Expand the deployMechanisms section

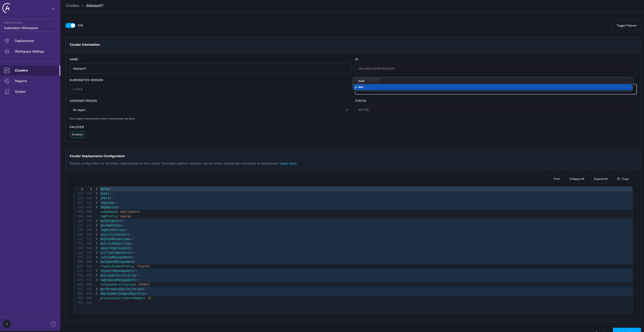tap(97, 239)
